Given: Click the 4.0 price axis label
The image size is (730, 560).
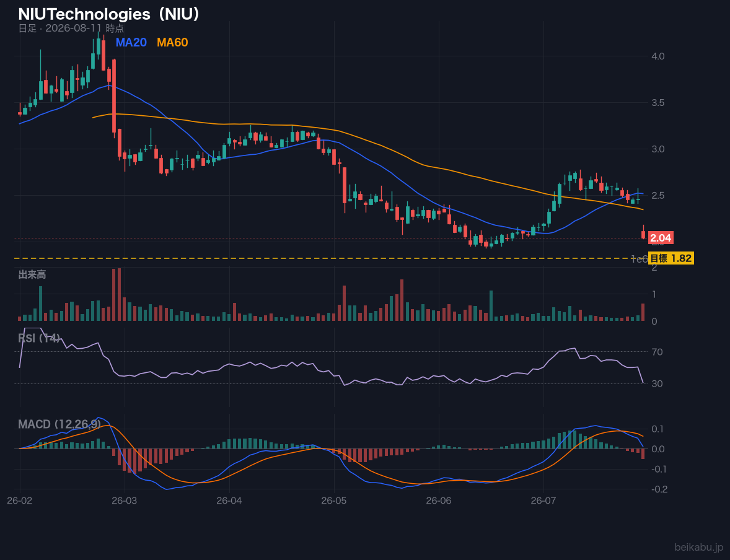Looking at the screenshot, I should point(658,56).
